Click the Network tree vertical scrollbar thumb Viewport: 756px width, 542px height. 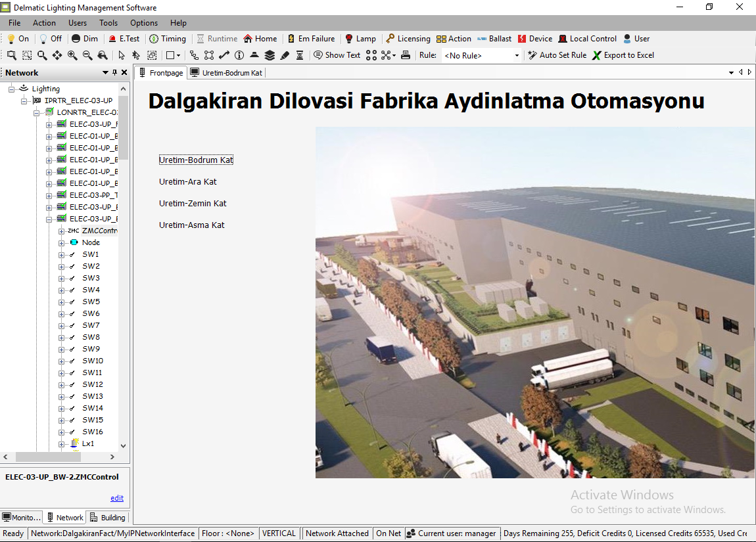(x=124, y=127)
